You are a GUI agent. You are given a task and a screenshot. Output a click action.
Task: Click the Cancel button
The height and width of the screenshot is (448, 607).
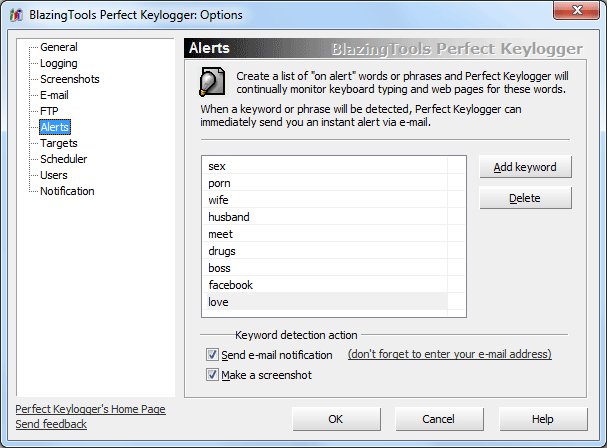point(439,419)
